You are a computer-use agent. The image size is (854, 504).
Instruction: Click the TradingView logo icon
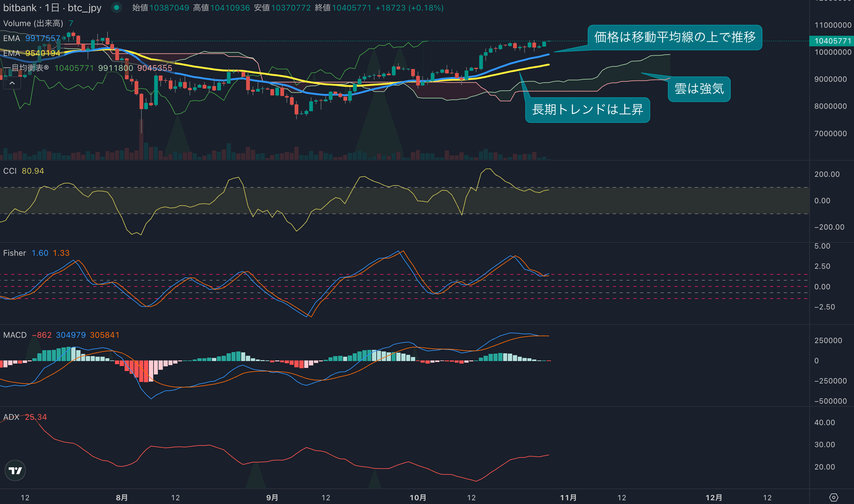click(15, 470)
